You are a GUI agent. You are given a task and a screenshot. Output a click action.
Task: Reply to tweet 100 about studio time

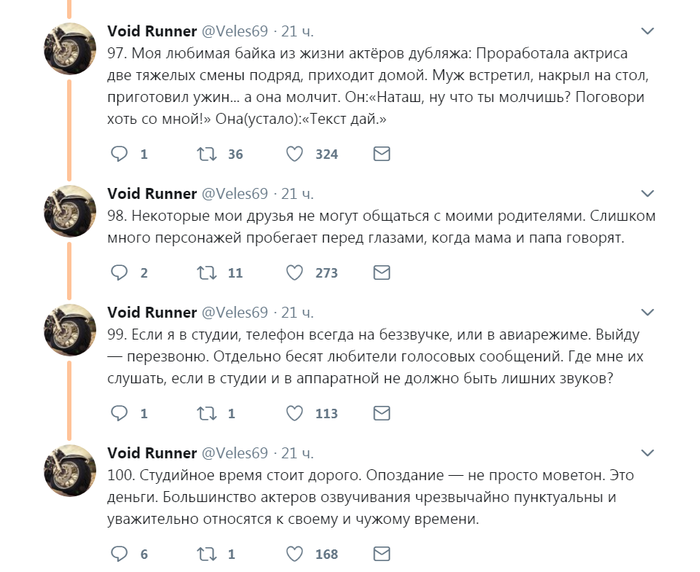pyautogui.click(x=119, y=553)
